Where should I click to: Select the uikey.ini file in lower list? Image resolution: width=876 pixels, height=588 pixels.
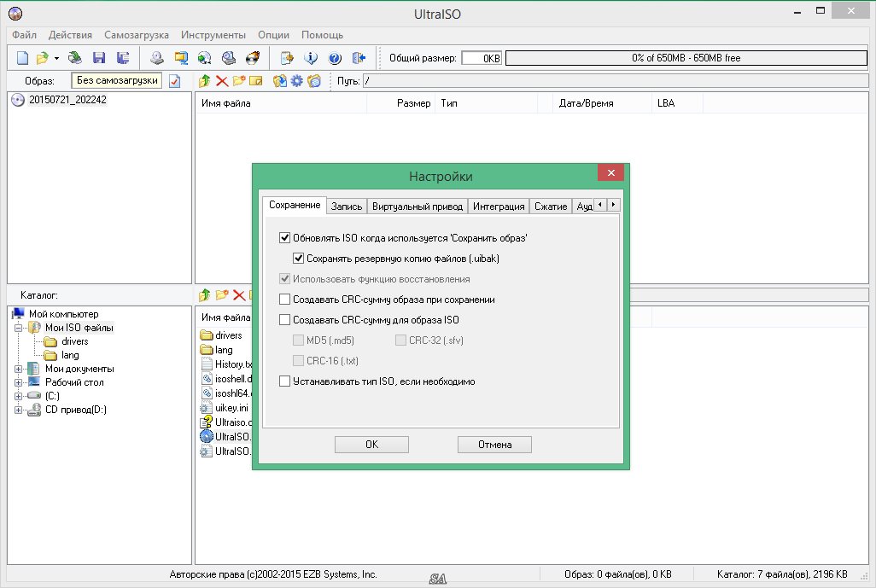point(231,408)
